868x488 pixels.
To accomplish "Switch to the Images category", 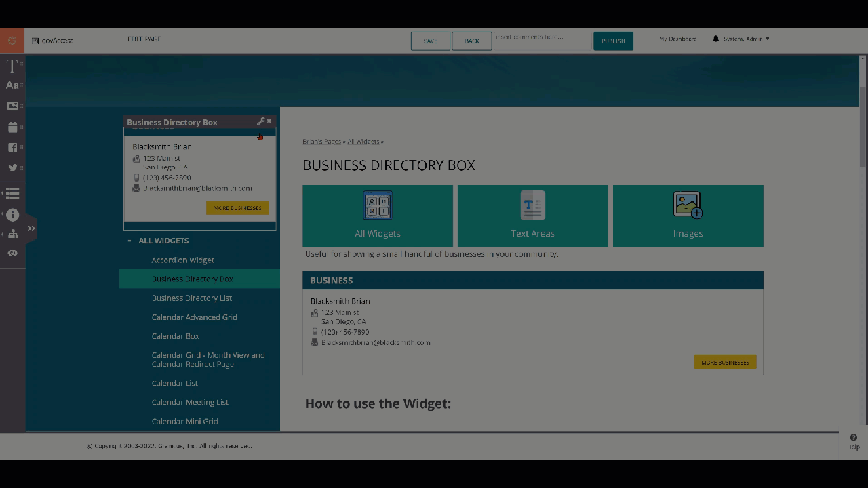I will 688,216.
